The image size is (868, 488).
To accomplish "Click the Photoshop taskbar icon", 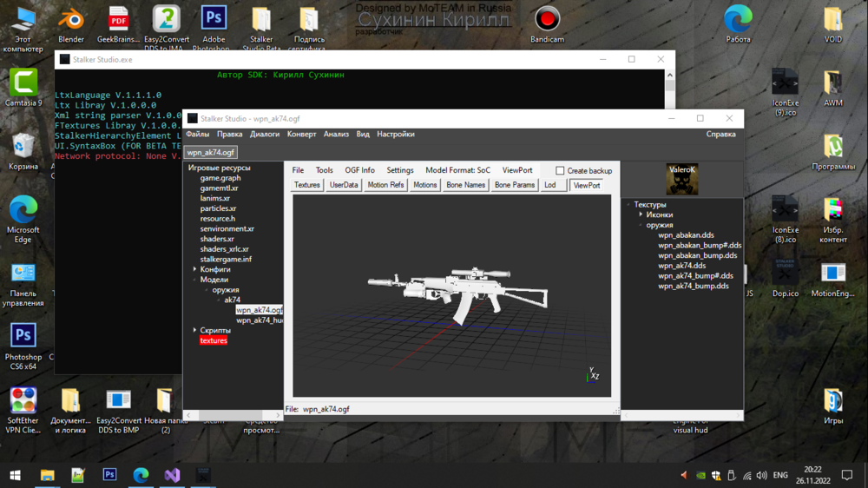I will [109, 475].
